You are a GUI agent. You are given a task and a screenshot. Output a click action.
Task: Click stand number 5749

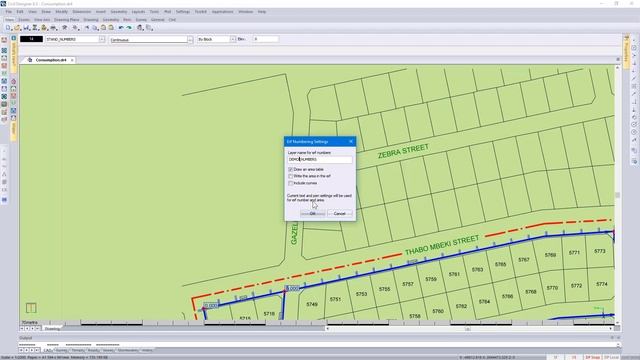point(312,304)
